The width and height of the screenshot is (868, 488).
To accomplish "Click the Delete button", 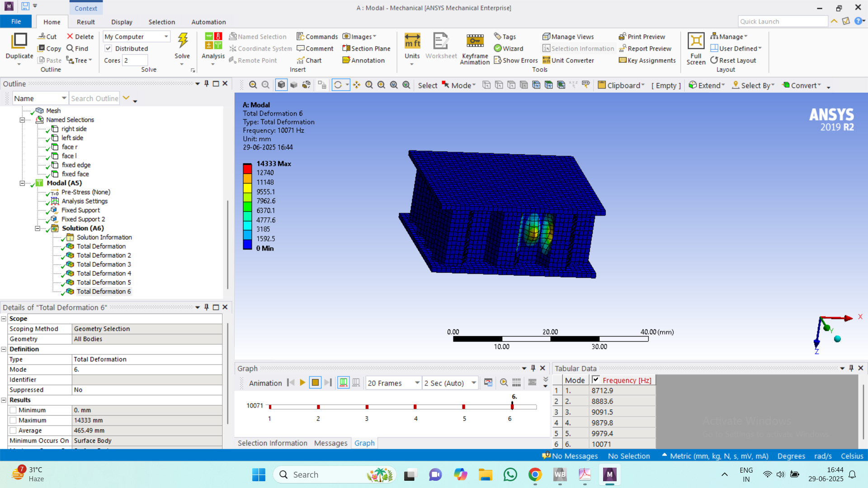I will pyautogui.click(x=80, y=37).
